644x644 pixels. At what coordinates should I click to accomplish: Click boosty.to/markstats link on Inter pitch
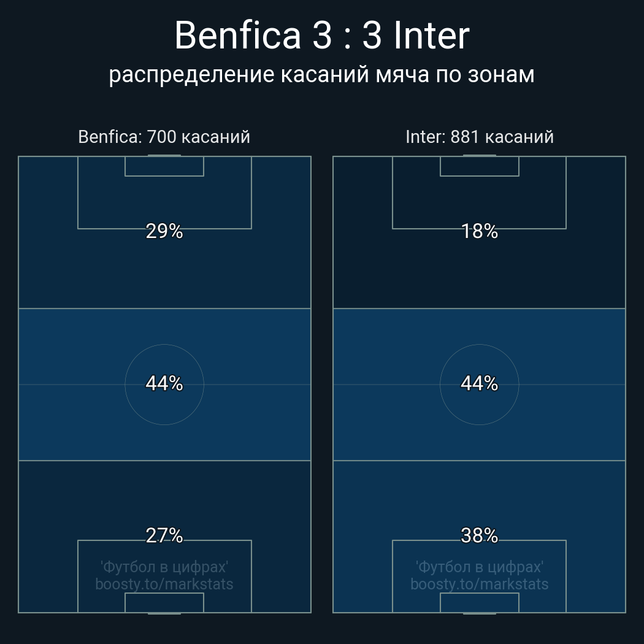(479, 584)
